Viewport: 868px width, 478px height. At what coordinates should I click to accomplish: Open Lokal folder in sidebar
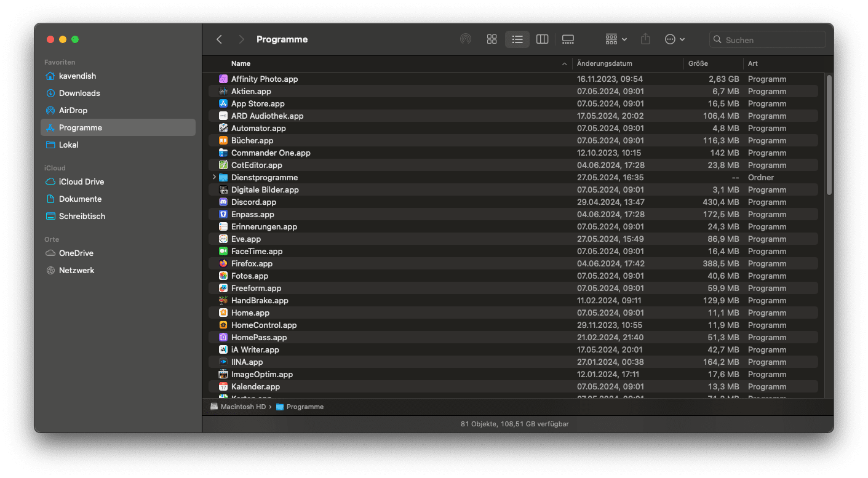coord(117,145)
